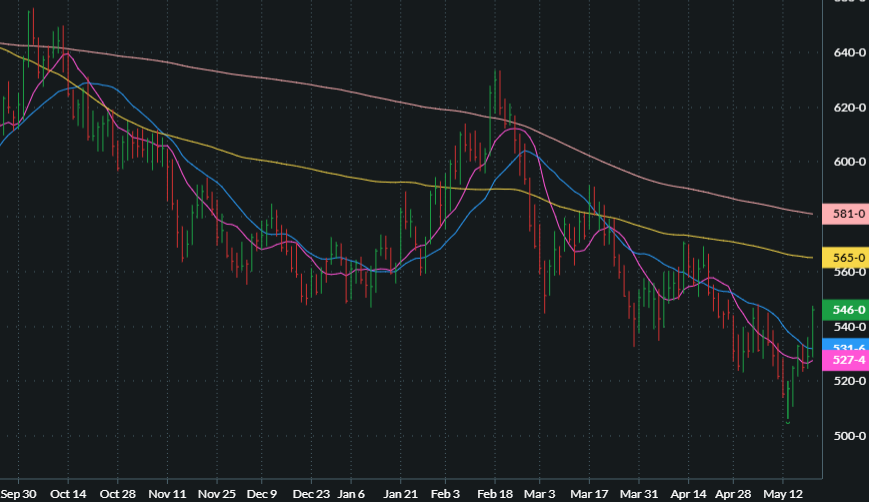This screenshot has height=502, width=869.
Task: Click the pink 581-0 moving average price tag
Action: [x=841, y=213]
